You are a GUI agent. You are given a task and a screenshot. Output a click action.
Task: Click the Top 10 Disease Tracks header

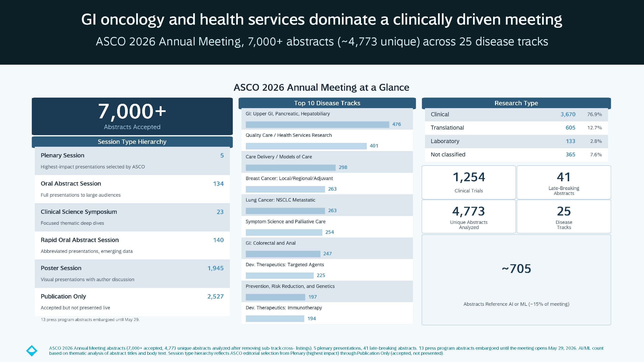(x=327, y=103)
